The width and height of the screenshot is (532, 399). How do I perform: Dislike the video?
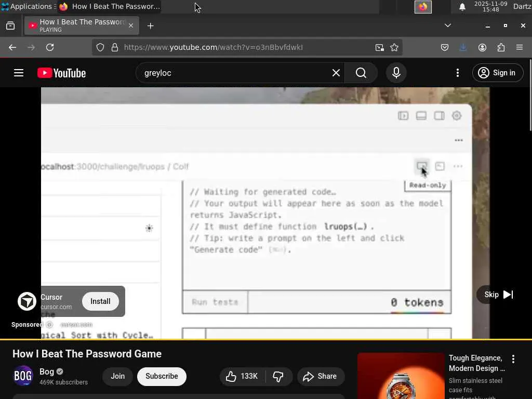click(278, 376)
